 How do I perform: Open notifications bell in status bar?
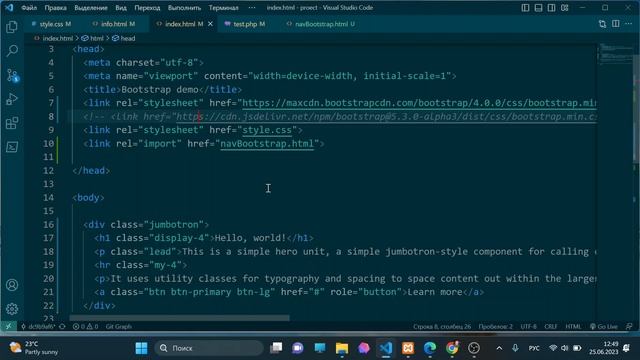pos(629,327)
